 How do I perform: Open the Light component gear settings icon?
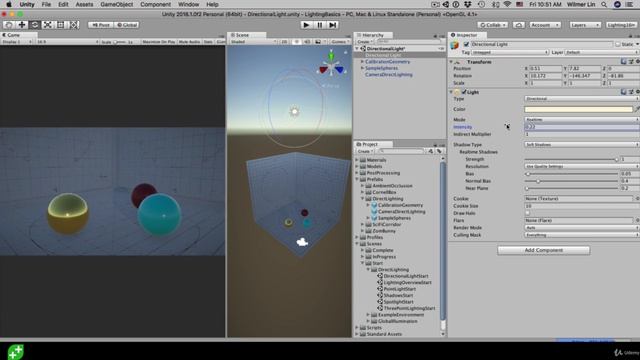638,92
